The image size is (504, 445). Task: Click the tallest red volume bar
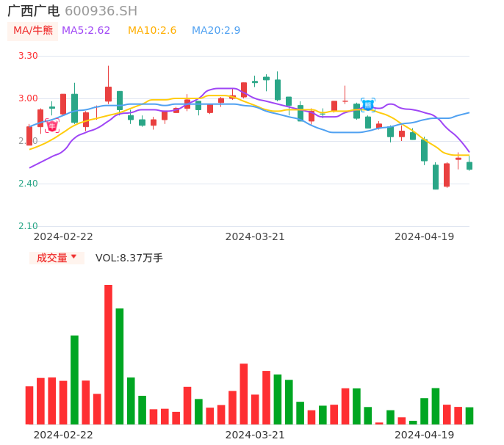pyautogui.click(x=108, y=354)
